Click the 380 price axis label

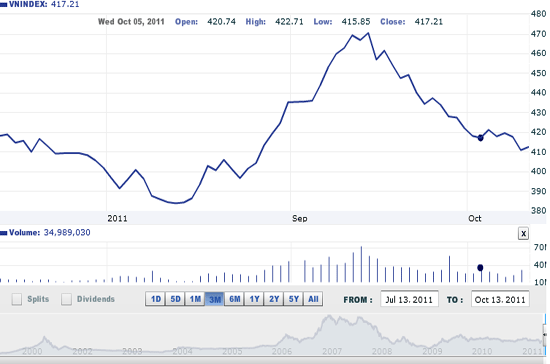pyautogui.click(x=539, y=210)
